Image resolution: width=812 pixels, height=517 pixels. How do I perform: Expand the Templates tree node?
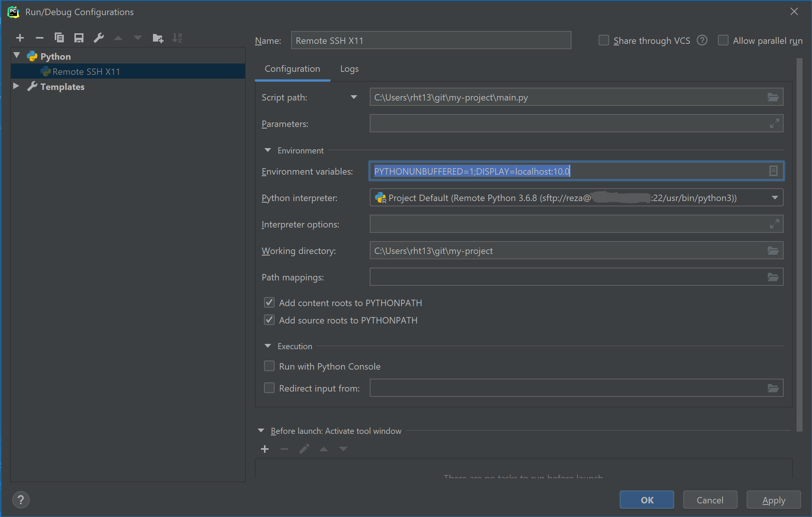coord(16,86)
